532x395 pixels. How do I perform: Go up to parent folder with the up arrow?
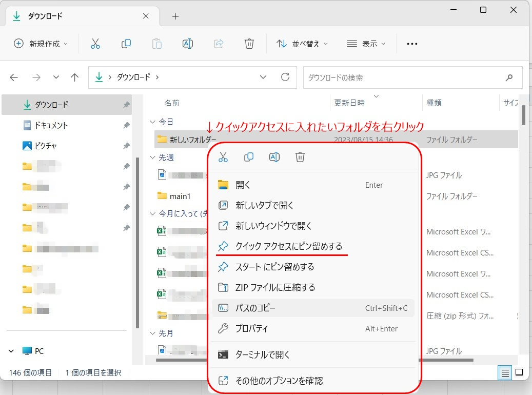click(74, 77)
